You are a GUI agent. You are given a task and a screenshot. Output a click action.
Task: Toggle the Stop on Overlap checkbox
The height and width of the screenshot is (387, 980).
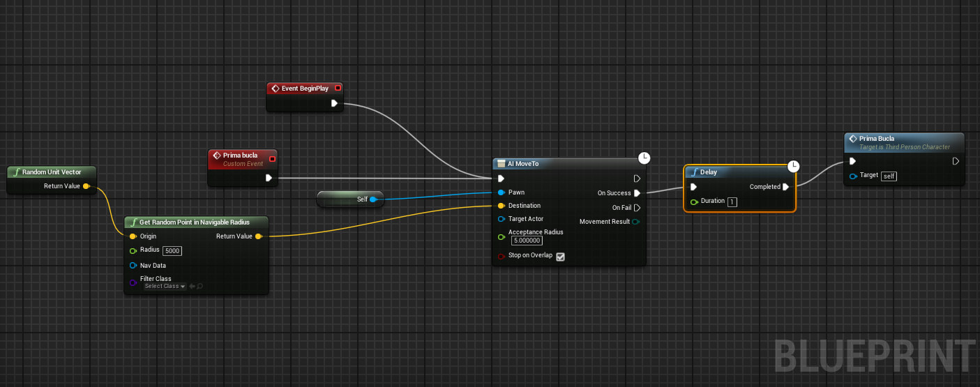tap(560, 257)
